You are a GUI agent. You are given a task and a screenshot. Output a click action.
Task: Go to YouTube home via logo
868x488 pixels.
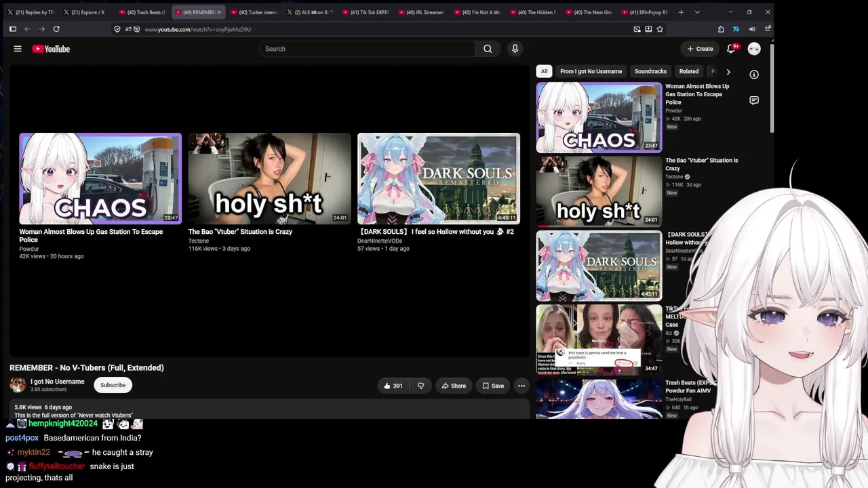(51, 49)
